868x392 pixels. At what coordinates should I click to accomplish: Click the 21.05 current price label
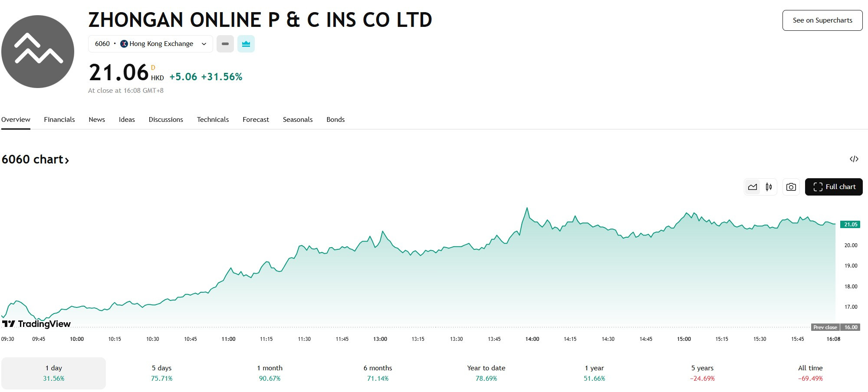[851, 225]
